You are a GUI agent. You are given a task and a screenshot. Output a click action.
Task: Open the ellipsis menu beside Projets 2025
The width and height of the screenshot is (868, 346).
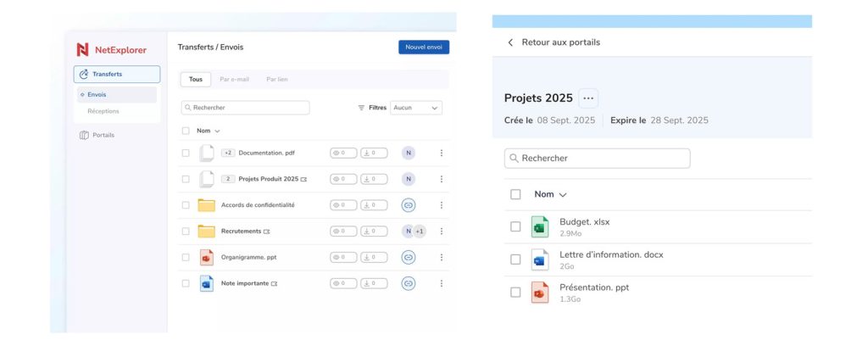pos(588,98)
